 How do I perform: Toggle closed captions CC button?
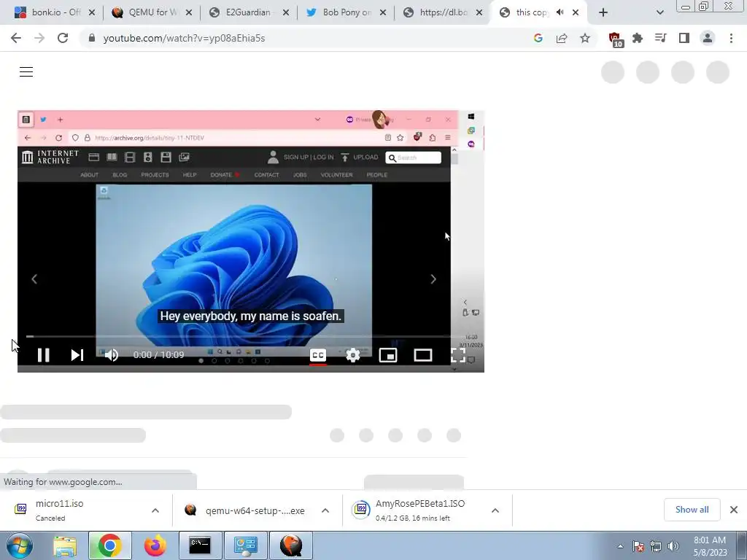[x=318, y=355]
